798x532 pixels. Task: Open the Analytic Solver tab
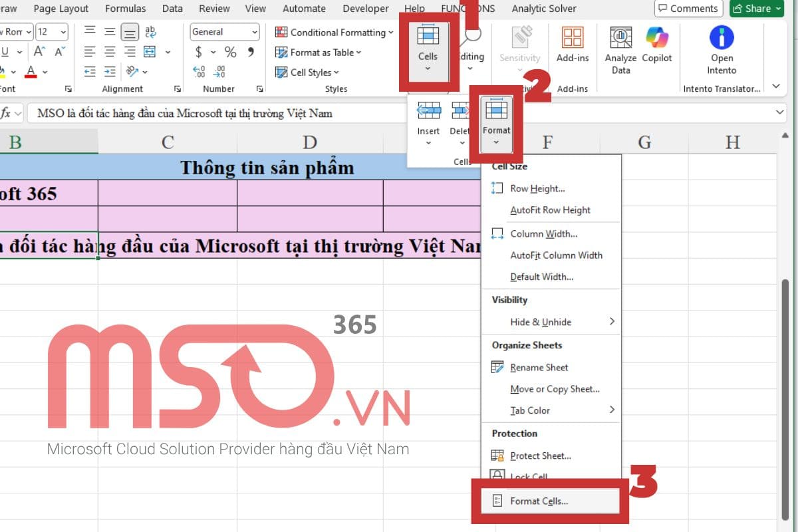[544, 9]
